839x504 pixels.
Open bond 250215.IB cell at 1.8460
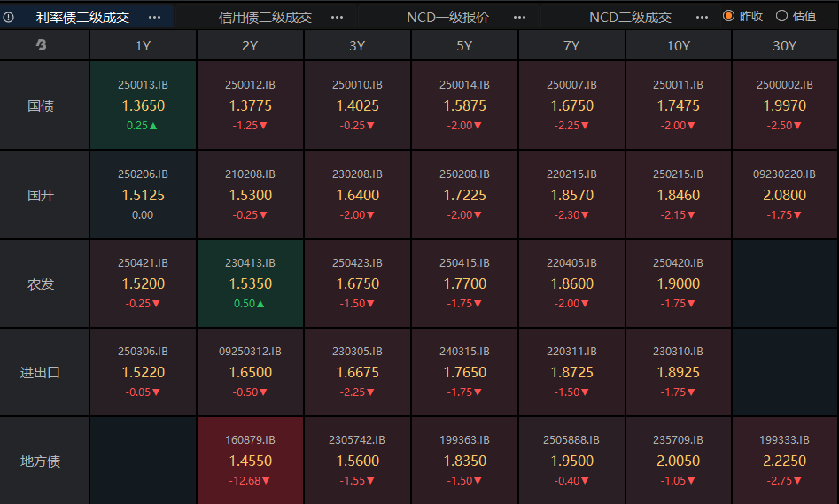(678, 194)
